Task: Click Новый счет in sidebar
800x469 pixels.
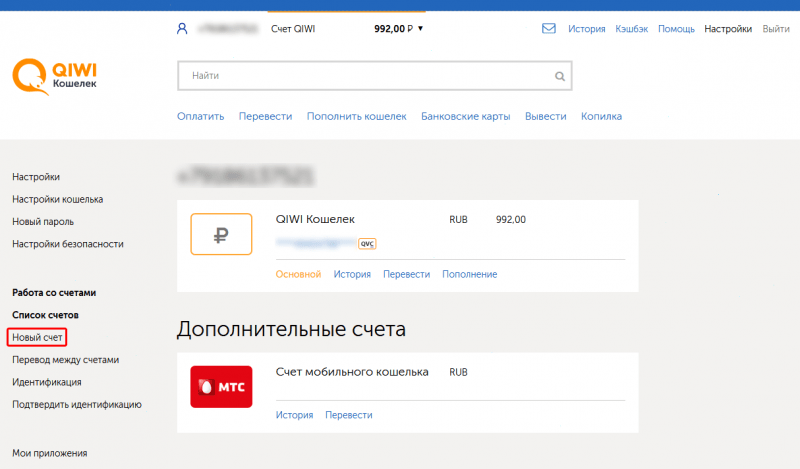Action: [x=37, y=337]
